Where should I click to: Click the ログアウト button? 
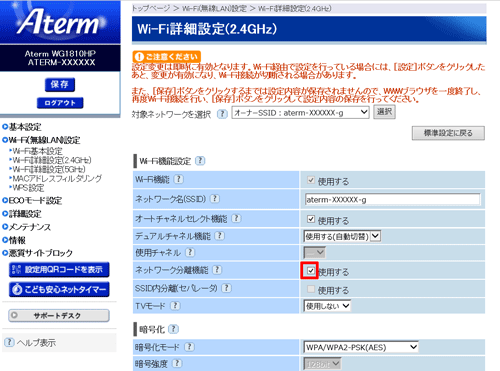[x=60, y=103]
